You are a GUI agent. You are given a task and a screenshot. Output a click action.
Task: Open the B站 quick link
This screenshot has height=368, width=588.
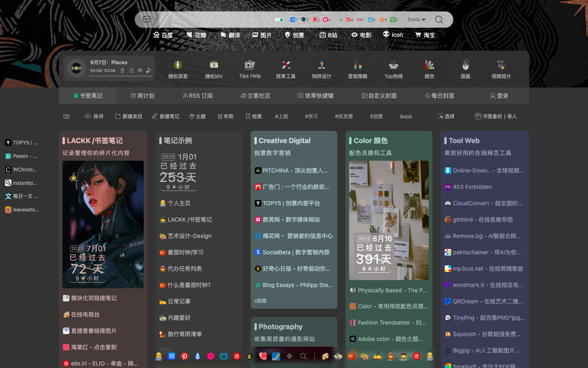pos(328,35)
